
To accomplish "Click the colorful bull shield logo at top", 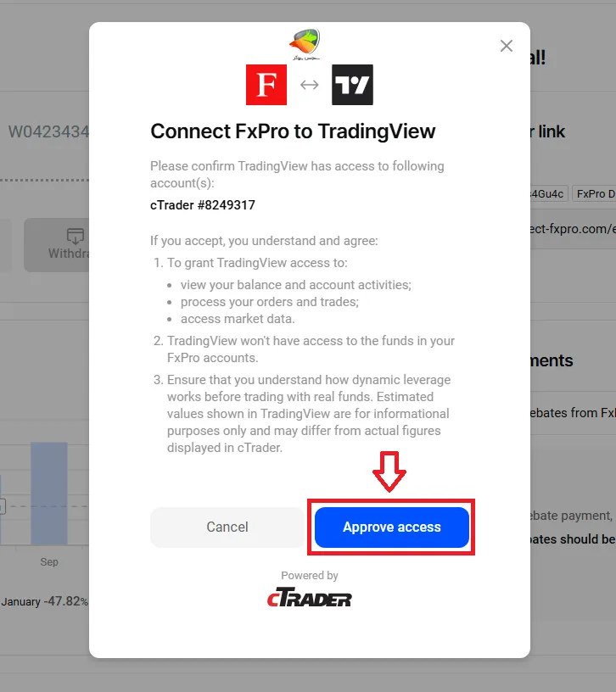I will 305,44.
